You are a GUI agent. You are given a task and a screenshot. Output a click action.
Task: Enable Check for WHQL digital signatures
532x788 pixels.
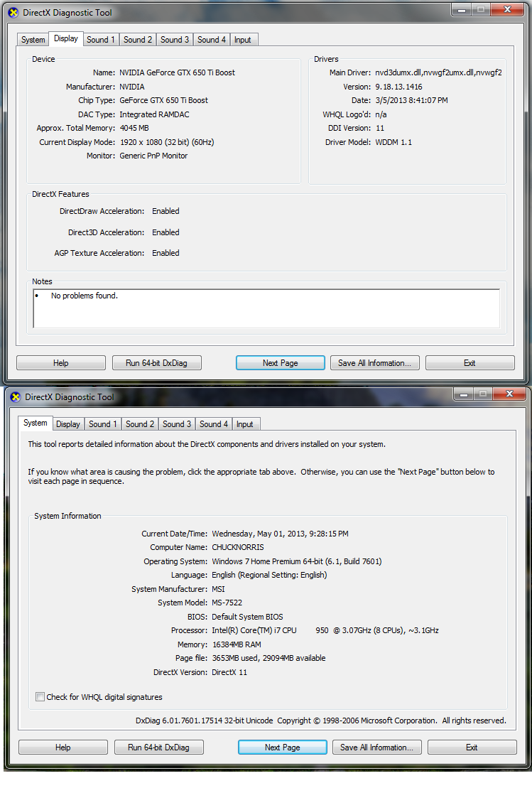click(40, 697)
